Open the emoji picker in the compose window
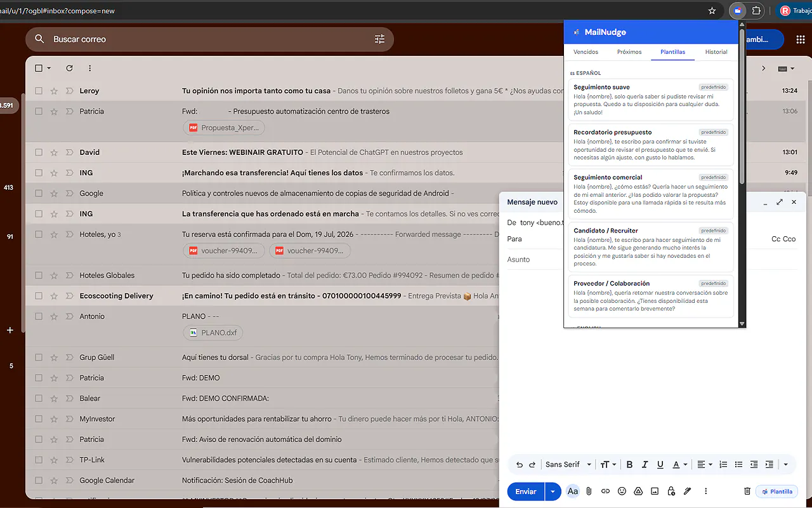Viewport: 812px width, 508px height. click(x=622, y=491)
